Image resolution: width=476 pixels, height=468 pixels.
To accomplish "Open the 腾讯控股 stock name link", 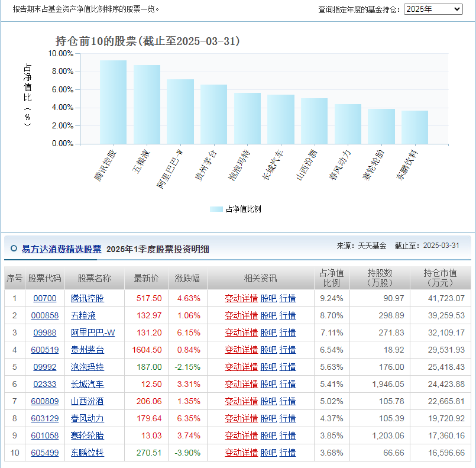I will [x=88, y=298].
